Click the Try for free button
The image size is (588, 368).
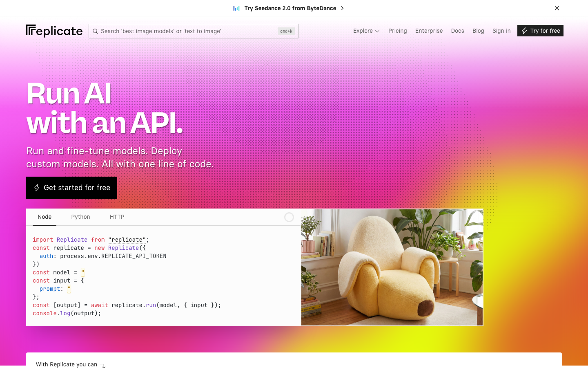[540, 30]
